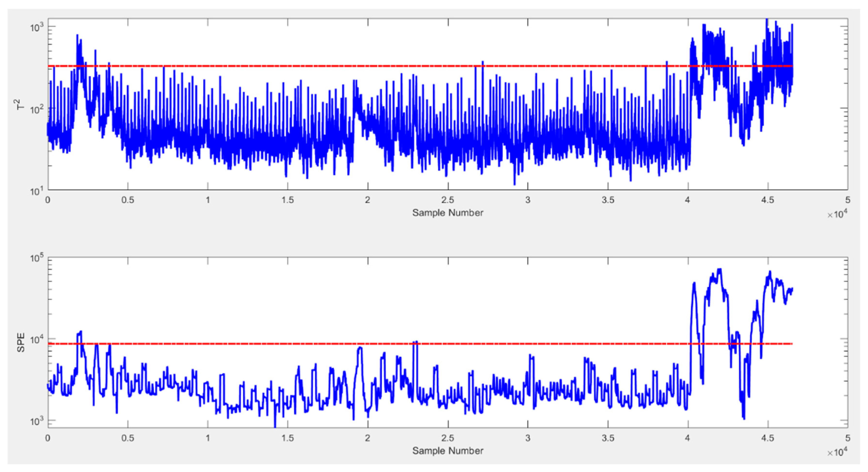Screen dimensions: 868x472
Task: Click the 4.5 x-tick label of bottom plot
Action: 767,438
